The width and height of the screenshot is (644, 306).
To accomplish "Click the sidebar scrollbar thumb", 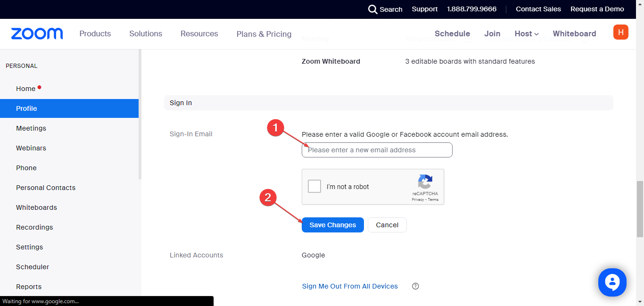I will (x=140, y=114).
